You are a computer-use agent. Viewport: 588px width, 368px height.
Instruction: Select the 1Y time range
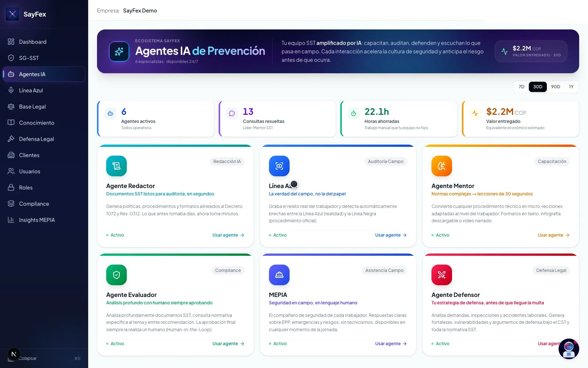pos(571,87)
